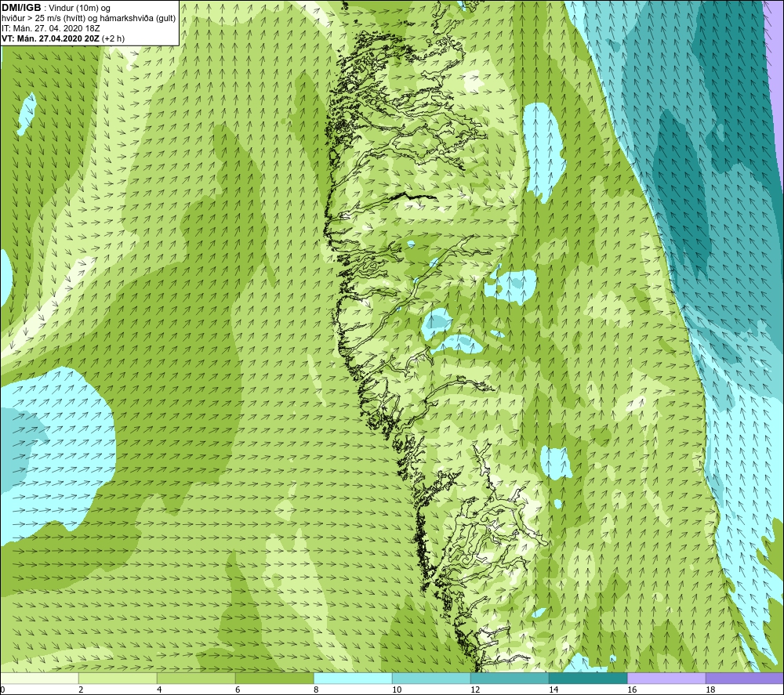Click the legend scale label "6"
The height and width of the screenshot is (695, 784).
click(x=238, y=690)
